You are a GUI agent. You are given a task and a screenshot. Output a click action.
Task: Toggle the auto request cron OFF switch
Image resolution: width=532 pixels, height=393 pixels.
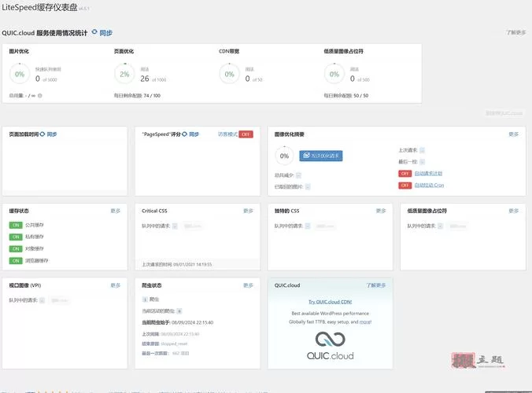click(405, 173)
